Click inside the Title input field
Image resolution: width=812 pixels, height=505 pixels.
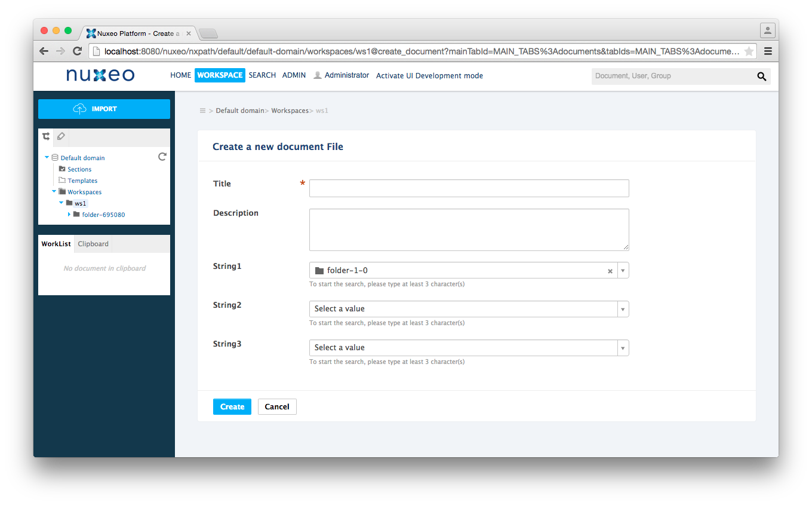[468, 188]
